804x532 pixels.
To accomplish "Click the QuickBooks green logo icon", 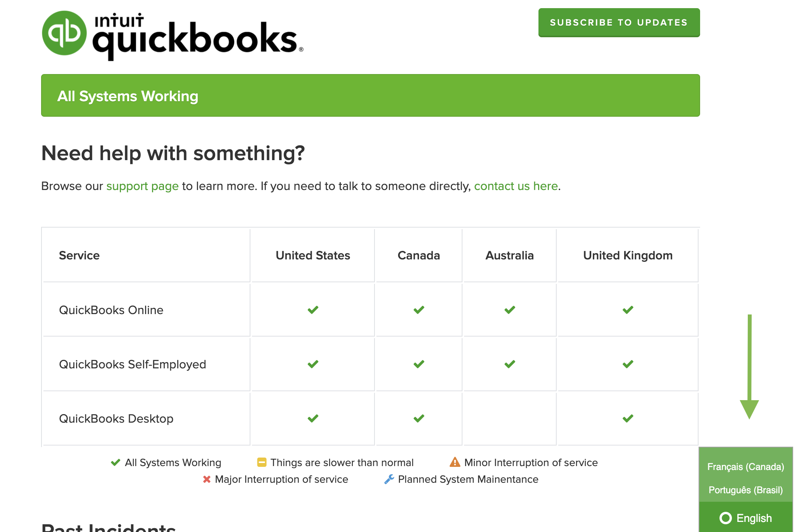I will tap(64, 33).
